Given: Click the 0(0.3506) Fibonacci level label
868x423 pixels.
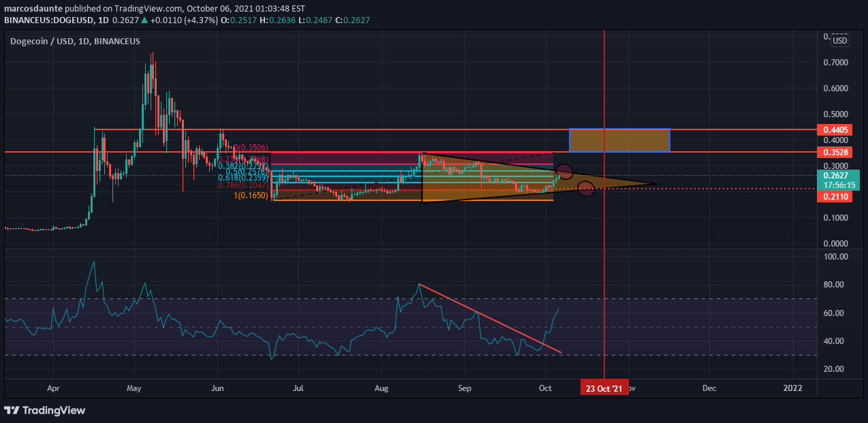Looking at the screenshot, I should click(251, 147).
